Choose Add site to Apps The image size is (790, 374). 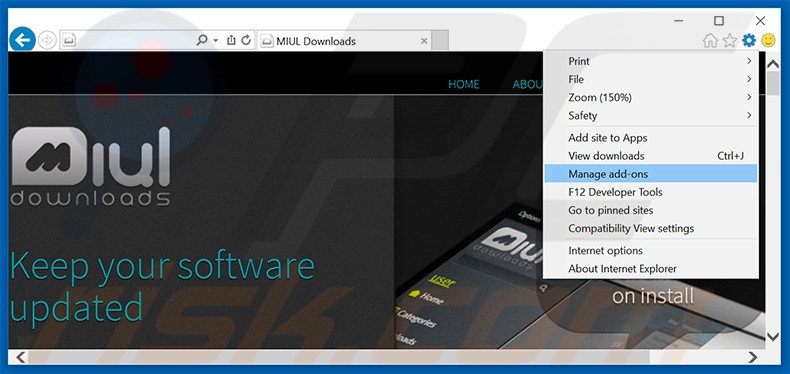pyautogui.click(x=651, y=138)
